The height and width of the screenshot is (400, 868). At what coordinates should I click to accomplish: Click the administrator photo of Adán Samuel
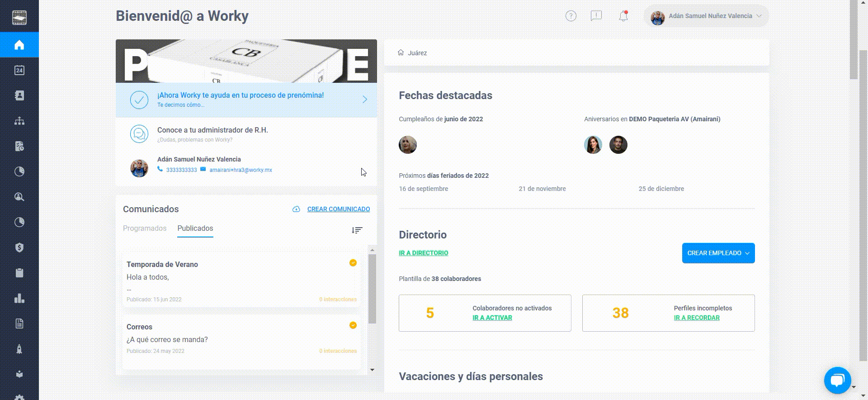coord(139,168)
